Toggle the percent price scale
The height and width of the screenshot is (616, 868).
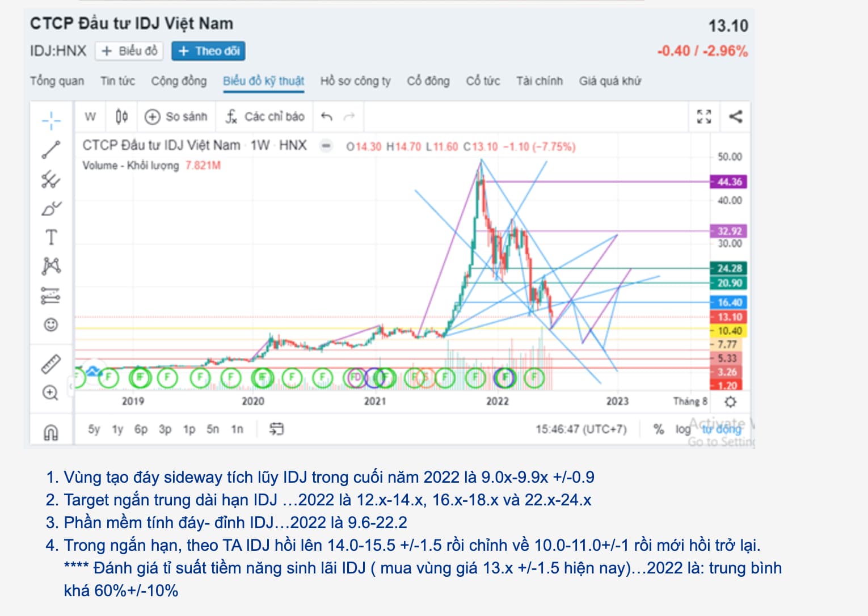tap(659, 429)
